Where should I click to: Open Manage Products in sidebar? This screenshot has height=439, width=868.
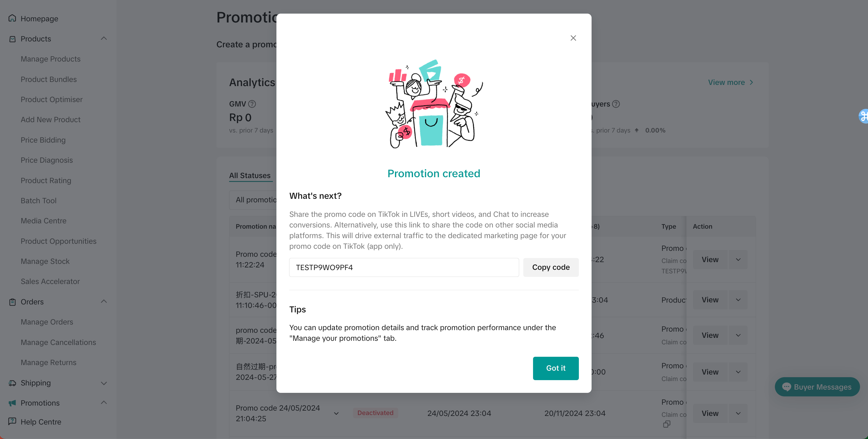coord(51,59)
